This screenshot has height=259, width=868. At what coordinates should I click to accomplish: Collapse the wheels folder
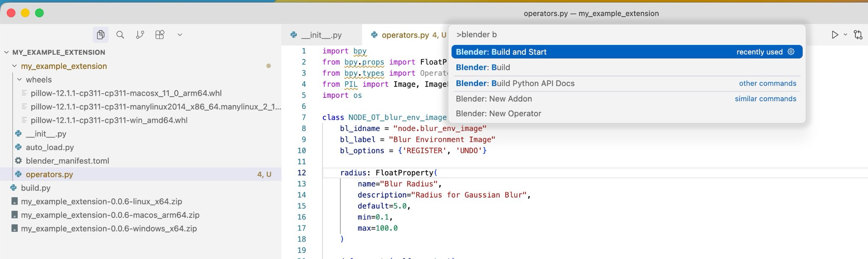tap(19, 80)
